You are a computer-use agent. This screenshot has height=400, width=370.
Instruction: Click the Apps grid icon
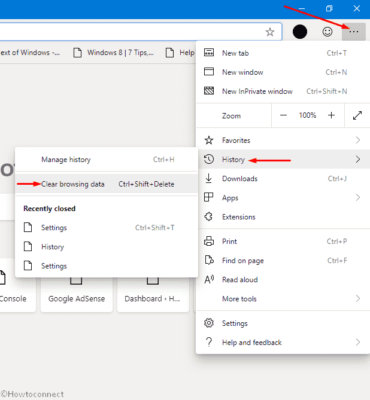tap(209, 197)
